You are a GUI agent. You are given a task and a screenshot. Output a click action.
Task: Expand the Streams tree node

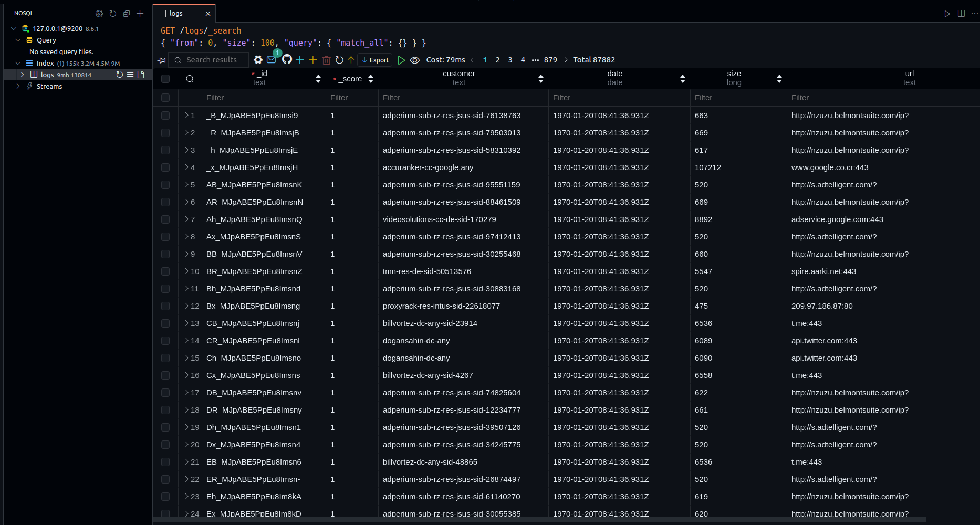18,86
